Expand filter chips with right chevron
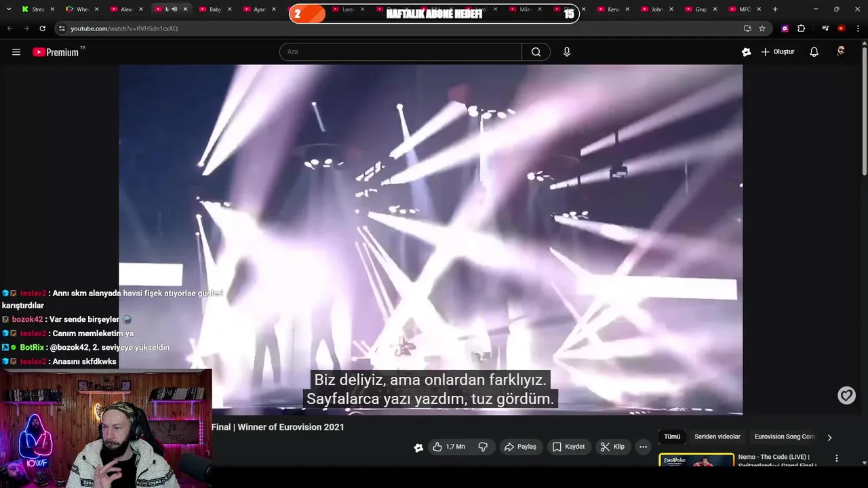 [829, 438]
